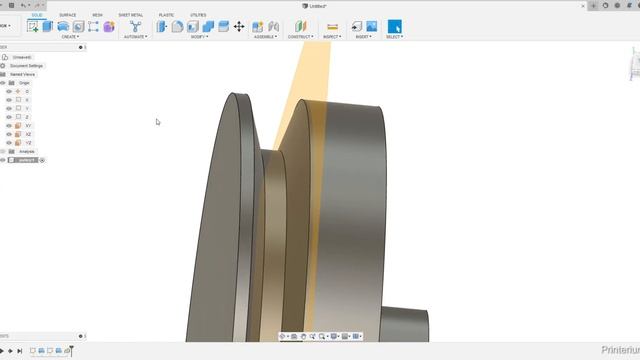Select the Fillet tool

pyautogui.click(x=177, y=27)
